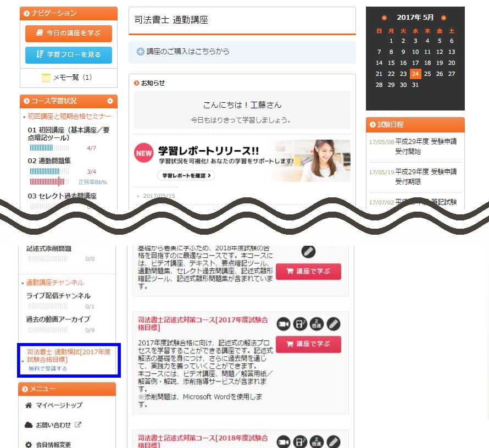Click ナビゲーション header arrow icon

click(26, 13)
